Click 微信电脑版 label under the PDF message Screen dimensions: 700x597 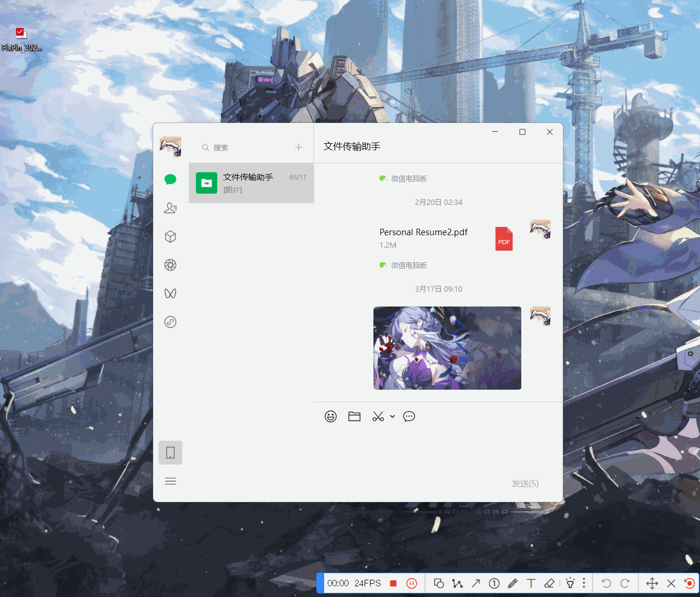(x=408, y=265)
